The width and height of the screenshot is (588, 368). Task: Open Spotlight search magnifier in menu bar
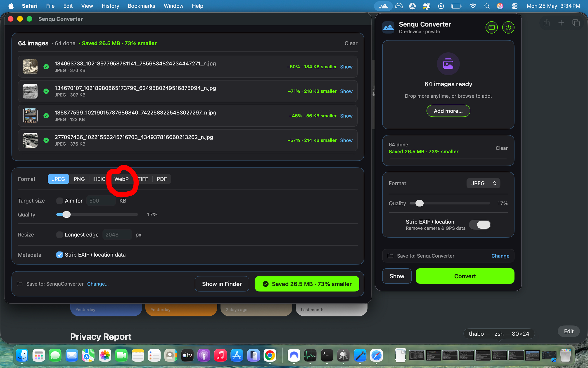(x=487, y=6)
